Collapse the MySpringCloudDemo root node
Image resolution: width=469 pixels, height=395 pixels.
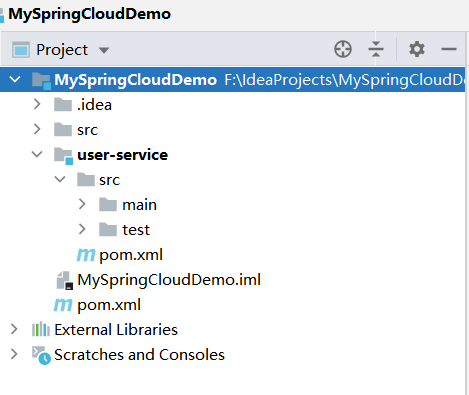coord(15,79)
